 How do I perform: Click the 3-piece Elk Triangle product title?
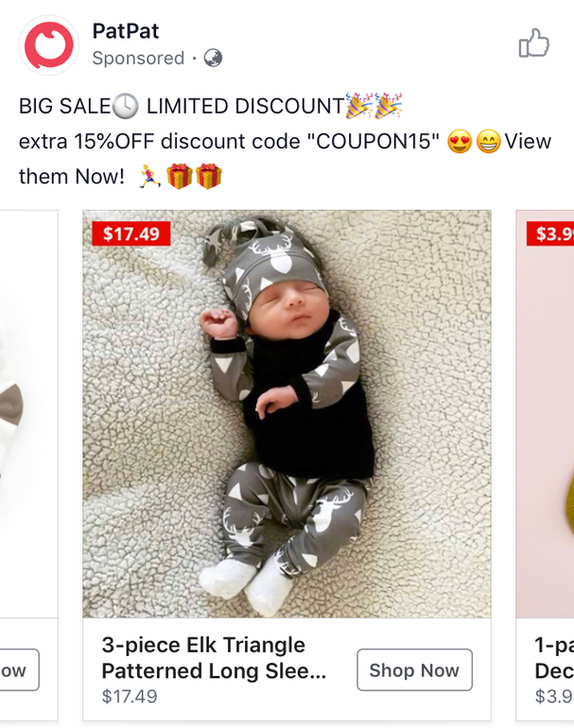213,658
